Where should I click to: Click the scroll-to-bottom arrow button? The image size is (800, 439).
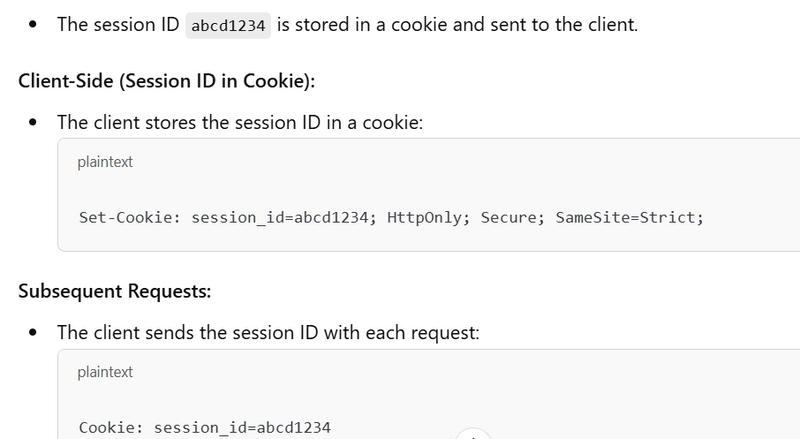coord(472,435)
